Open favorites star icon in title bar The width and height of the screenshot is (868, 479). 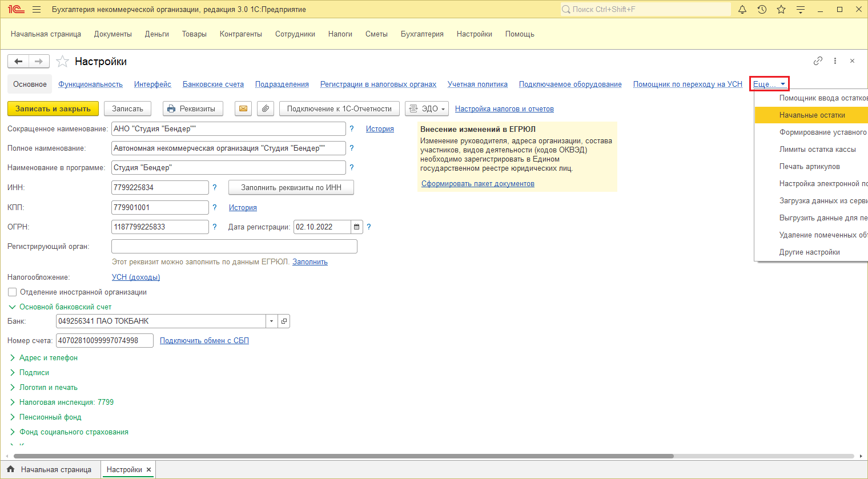[781, 10]
